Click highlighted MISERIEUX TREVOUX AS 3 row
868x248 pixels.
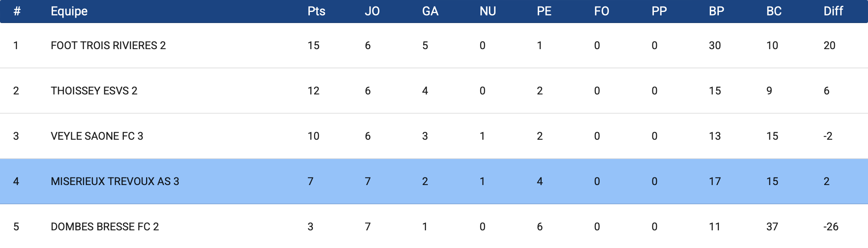[x=434, y=181]
